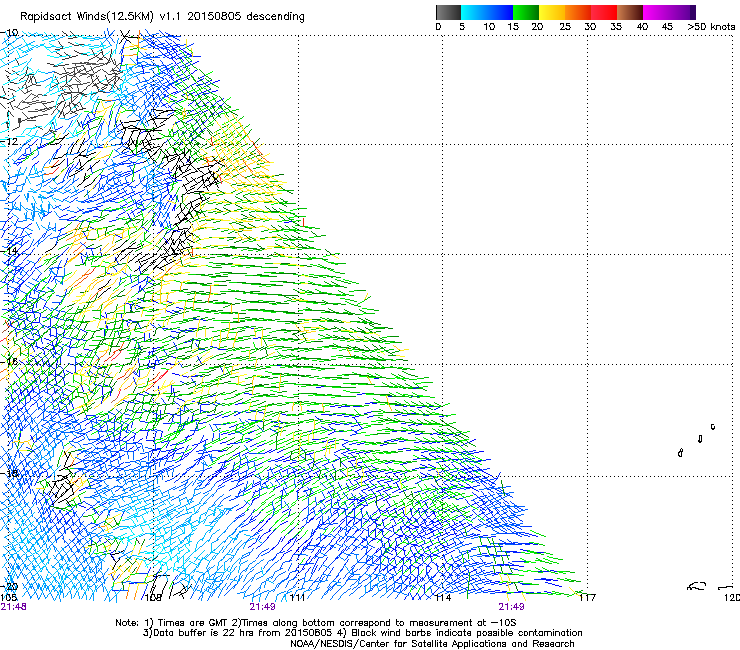Click the 'Note: 1) Times are GMT' line
740x650 pixels.
point(316,623)
